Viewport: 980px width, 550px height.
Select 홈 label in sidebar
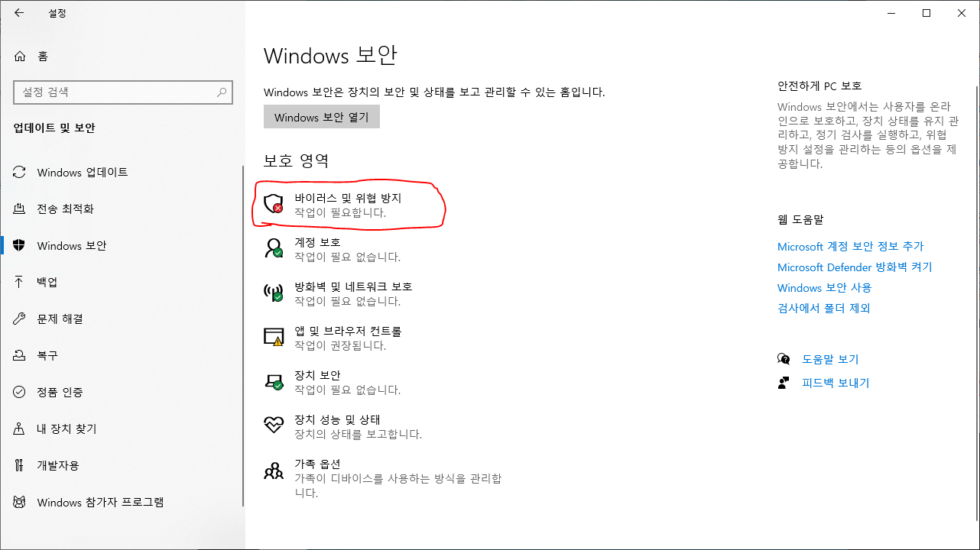pyautogui.click(x=43, y=57)
